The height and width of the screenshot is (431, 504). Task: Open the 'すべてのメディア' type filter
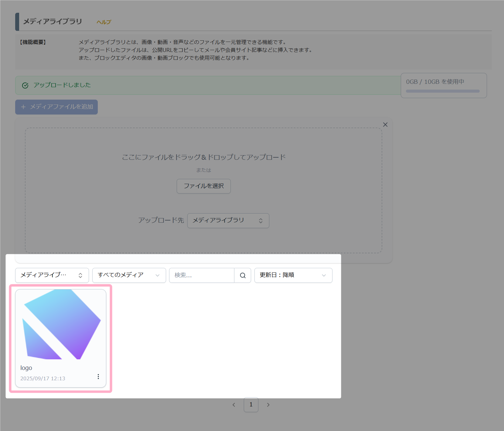[x=129, y=275]
